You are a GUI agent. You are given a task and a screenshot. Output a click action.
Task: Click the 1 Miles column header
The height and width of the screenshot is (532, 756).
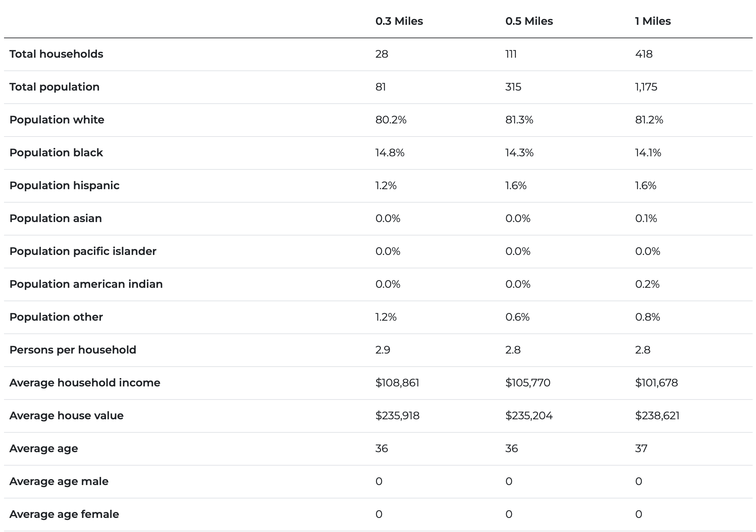[x=653, y=21]
